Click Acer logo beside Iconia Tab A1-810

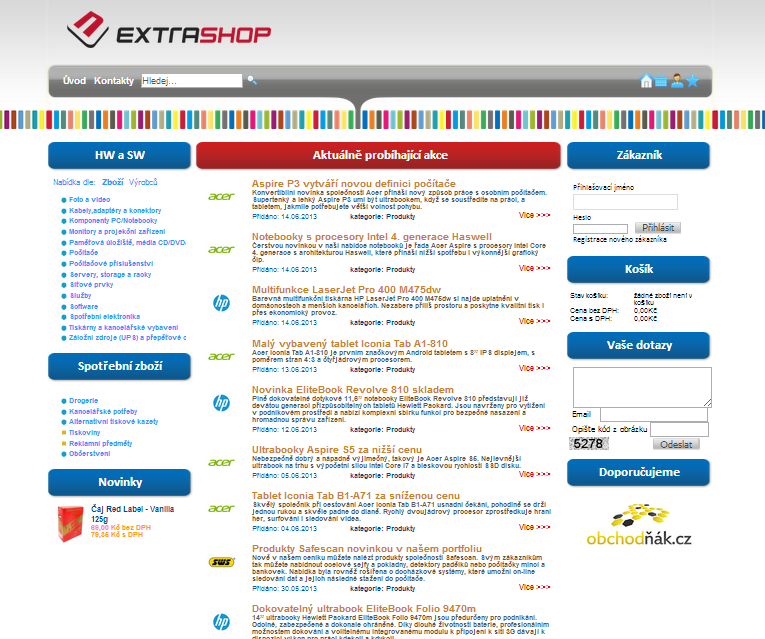tap(221, 357)
